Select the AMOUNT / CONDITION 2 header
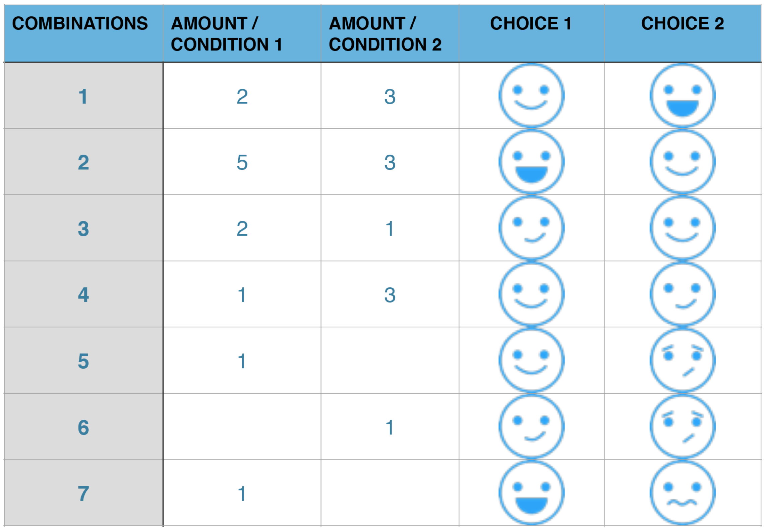This screenshot has height=532, width=767. [385, 34]
